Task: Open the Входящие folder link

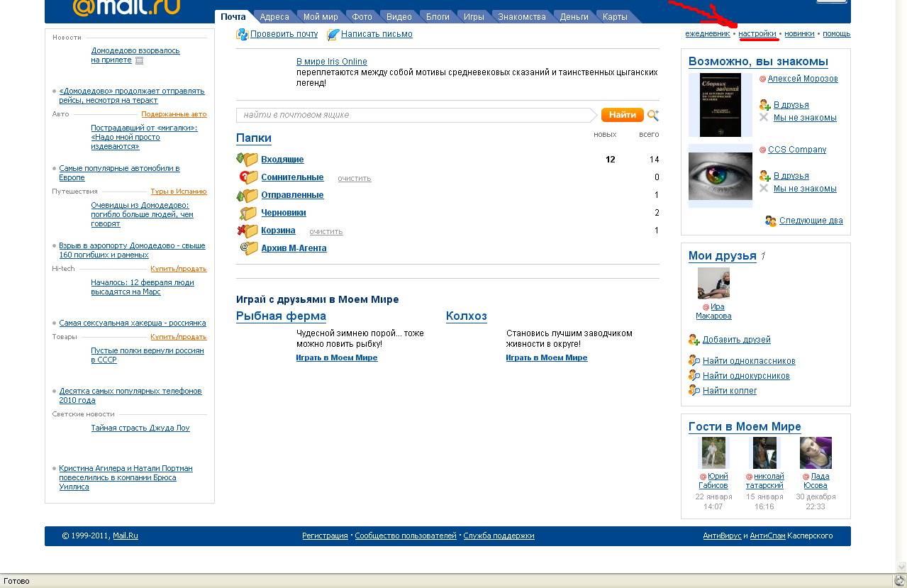Action: pos(282,160)
